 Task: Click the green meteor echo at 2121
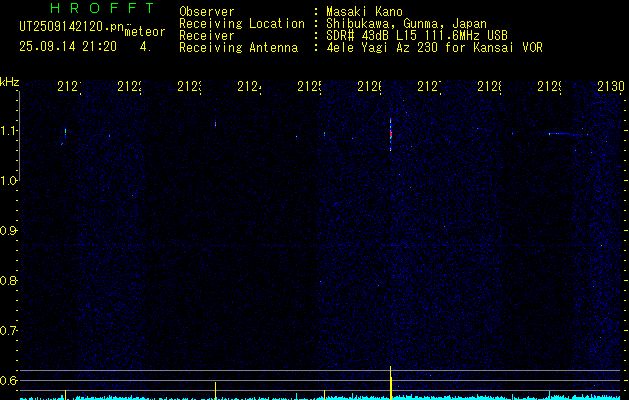(x=65, y=132)
